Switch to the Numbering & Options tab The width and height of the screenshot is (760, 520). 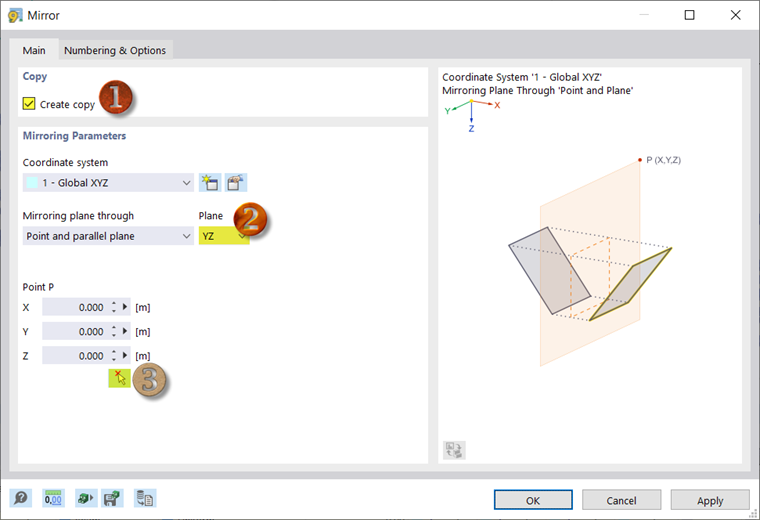(115, 50)
